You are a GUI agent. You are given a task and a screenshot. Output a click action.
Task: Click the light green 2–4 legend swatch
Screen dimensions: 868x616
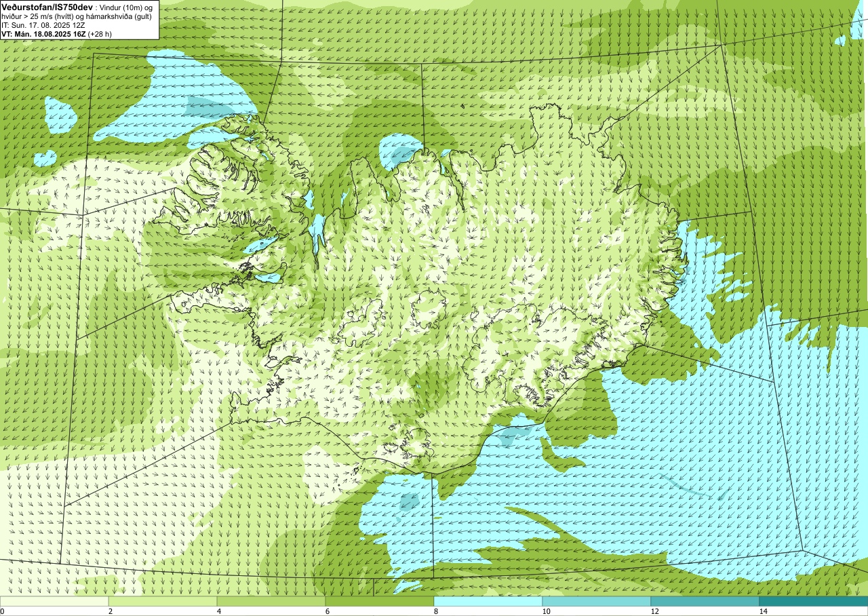(x=163, y=601)
